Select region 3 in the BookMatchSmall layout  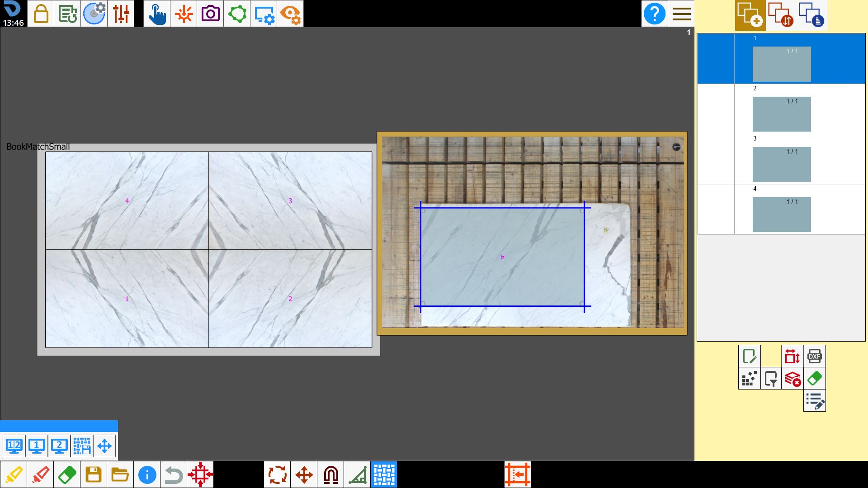(290, 201)
